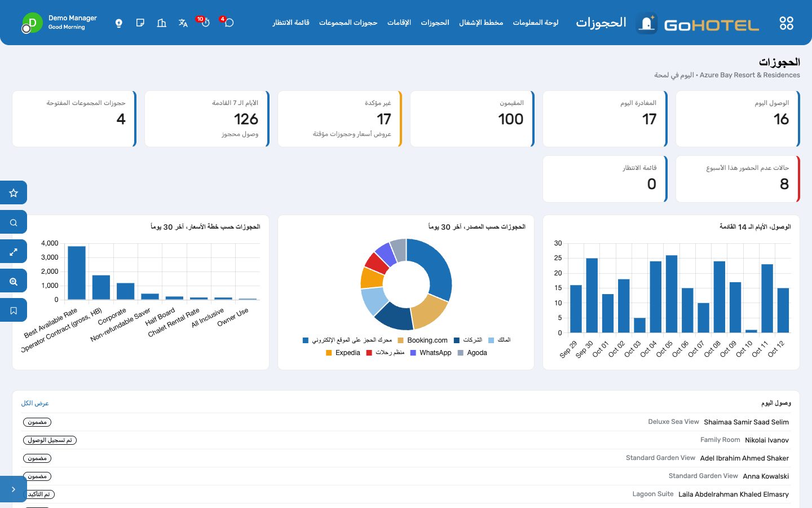The width and height of the screenshot is (812, 508).
Task: Open the حالات عدم الحضور card showing 8
Action: 738,179
